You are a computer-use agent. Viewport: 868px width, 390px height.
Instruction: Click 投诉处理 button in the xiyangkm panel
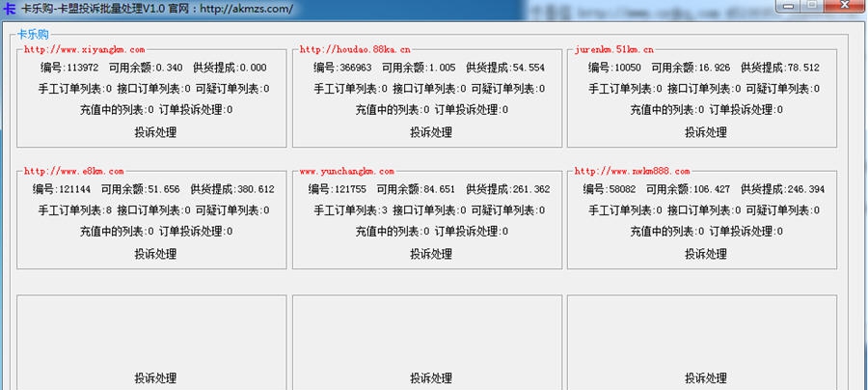pyautogui.click(x=155, y=132)
